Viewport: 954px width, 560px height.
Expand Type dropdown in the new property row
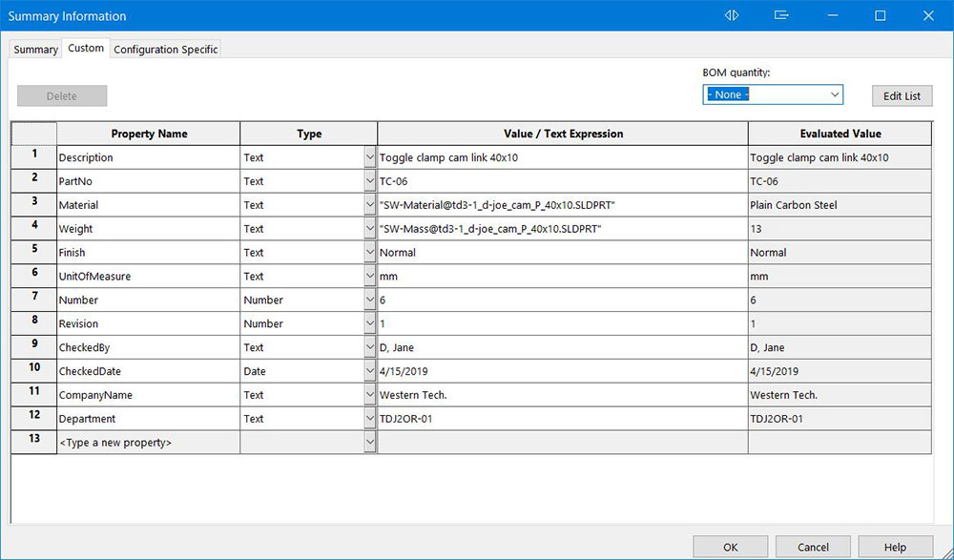[x=370, y=443]
